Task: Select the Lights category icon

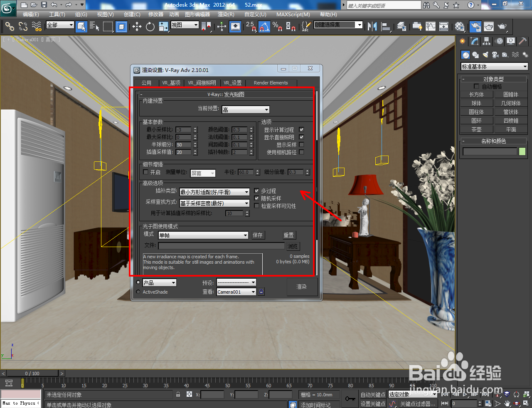Action: click(485, 55)
